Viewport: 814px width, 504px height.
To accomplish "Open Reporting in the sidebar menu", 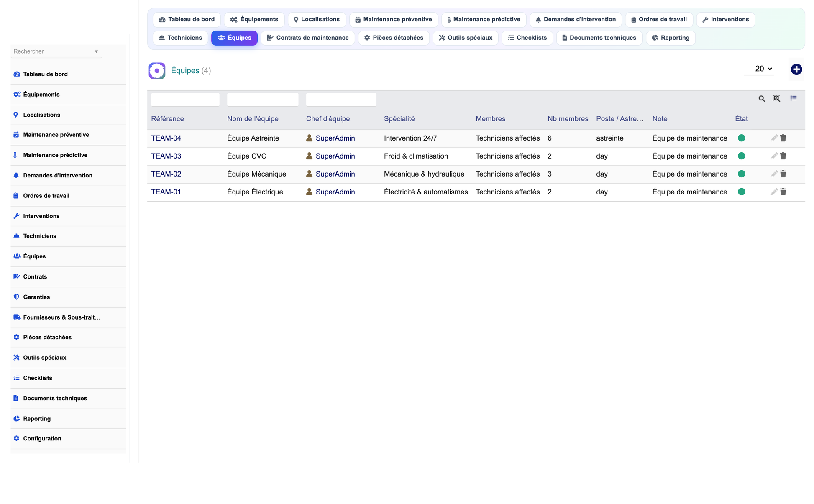I will [x=68, y=419].
